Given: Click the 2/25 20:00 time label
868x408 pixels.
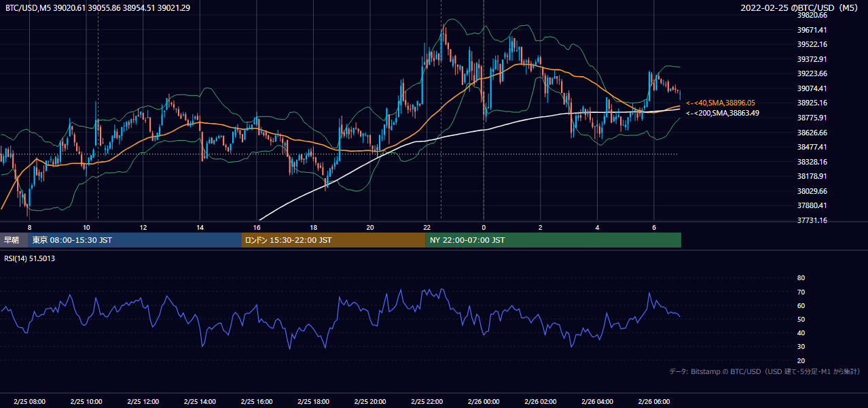Looking at the screenshot, I should coord(370,401).
